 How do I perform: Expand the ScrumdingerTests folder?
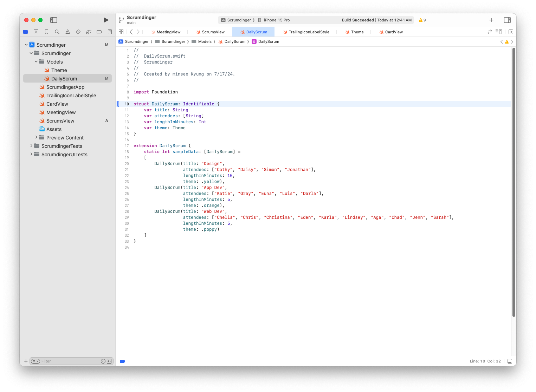[x=31, y=146]
